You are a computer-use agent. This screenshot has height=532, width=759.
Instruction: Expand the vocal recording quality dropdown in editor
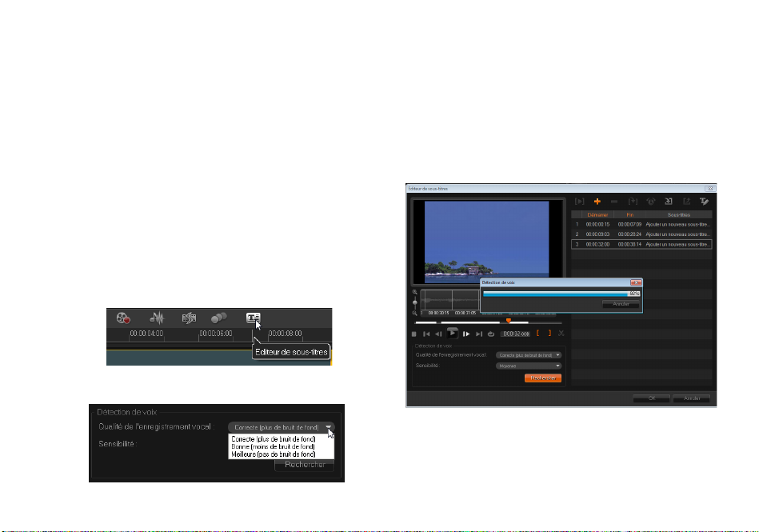[x=529, y=354]
